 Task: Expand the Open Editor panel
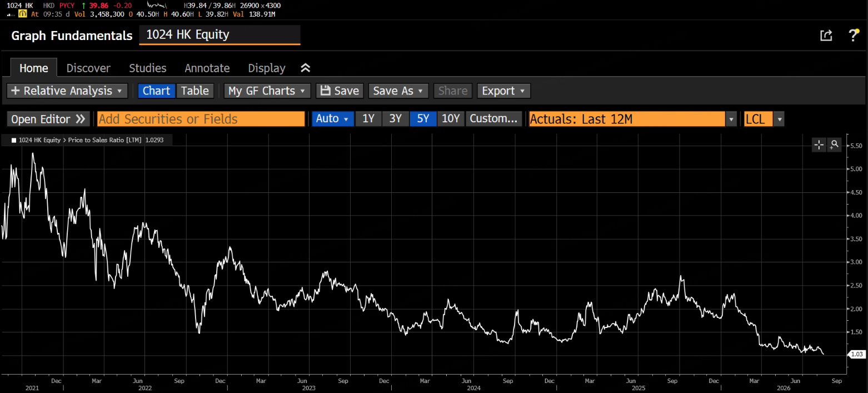click(x=48, y=119)
